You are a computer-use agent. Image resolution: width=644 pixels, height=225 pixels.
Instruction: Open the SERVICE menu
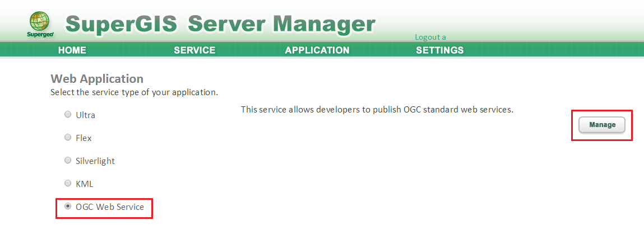(x=194, y=50)
